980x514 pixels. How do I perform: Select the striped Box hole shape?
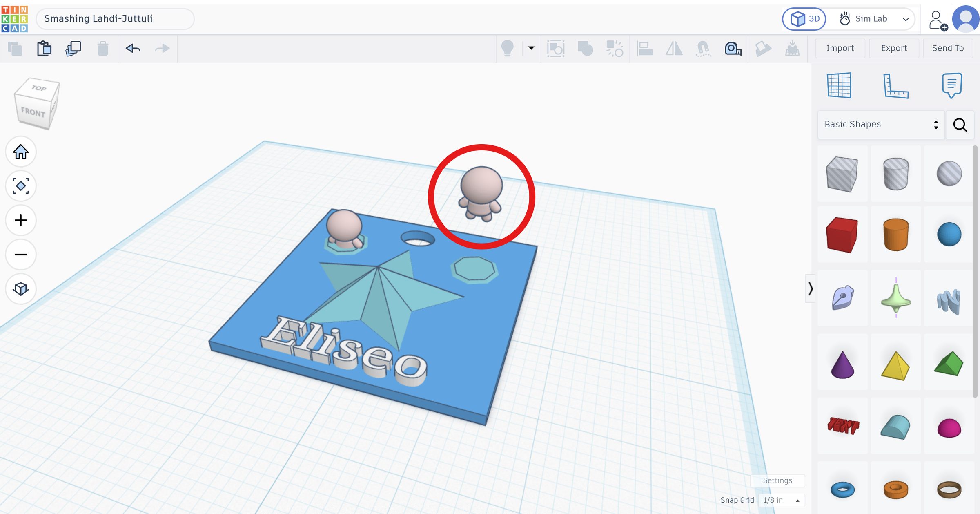coord(842,174)
